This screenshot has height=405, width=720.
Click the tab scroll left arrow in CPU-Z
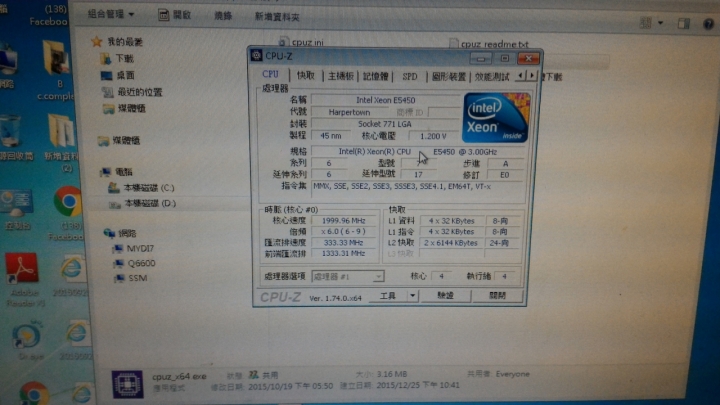(x=520, y=75)
